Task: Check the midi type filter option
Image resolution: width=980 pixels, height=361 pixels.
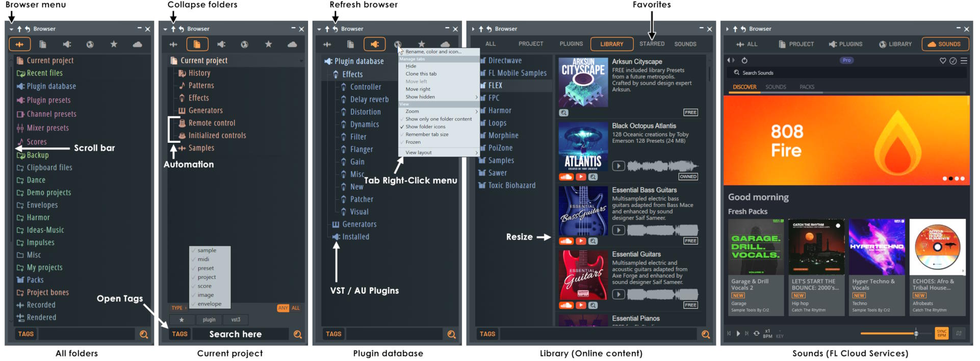Action: [203, 259]
